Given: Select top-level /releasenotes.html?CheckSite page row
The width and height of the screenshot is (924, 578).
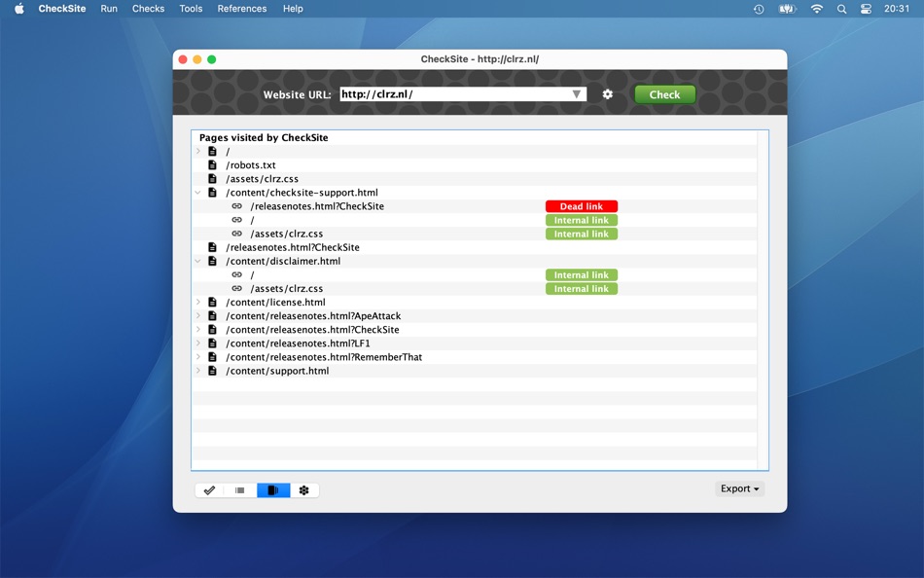Looking at the screenshot, I should pos(293,247).
